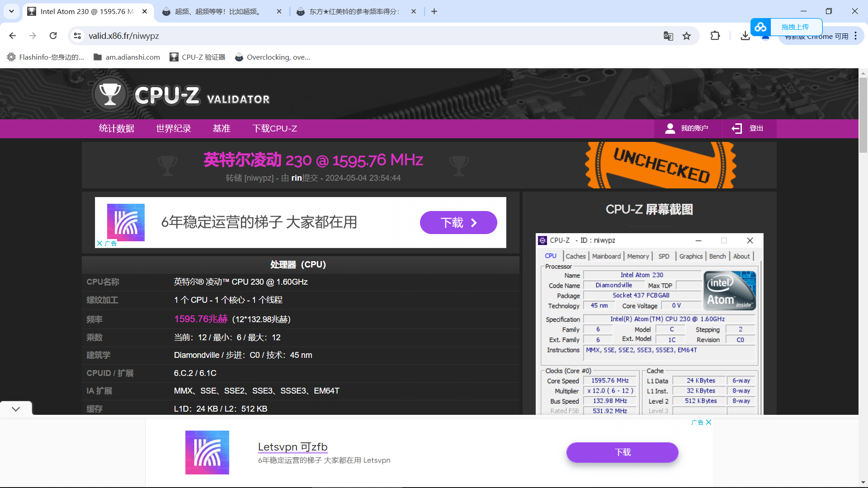Viewport: 868px width, 488px height.
Task: View site information icon in address bar
Action: (78, 36)
